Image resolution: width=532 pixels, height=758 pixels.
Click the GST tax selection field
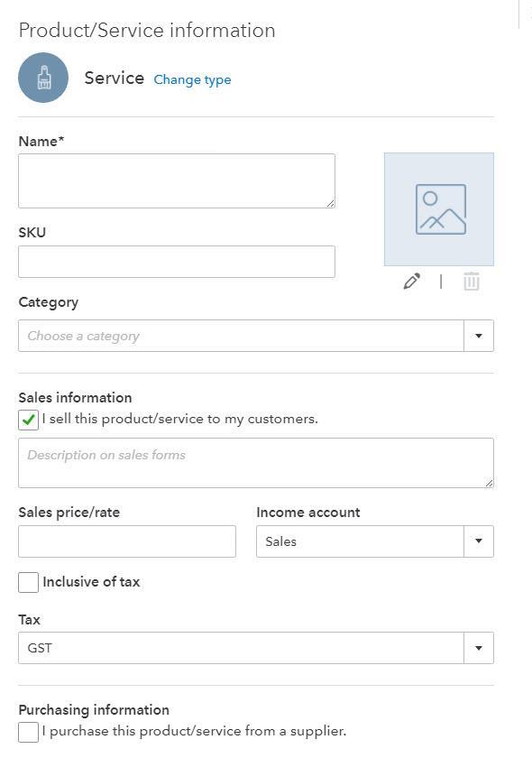tap(241, 648)
